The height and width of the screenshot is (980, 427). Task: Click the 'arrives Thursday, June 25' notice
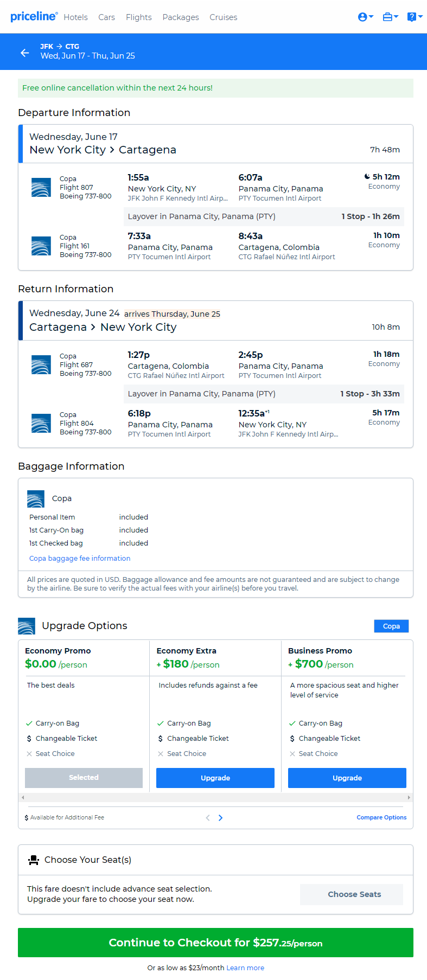(172, 314)
